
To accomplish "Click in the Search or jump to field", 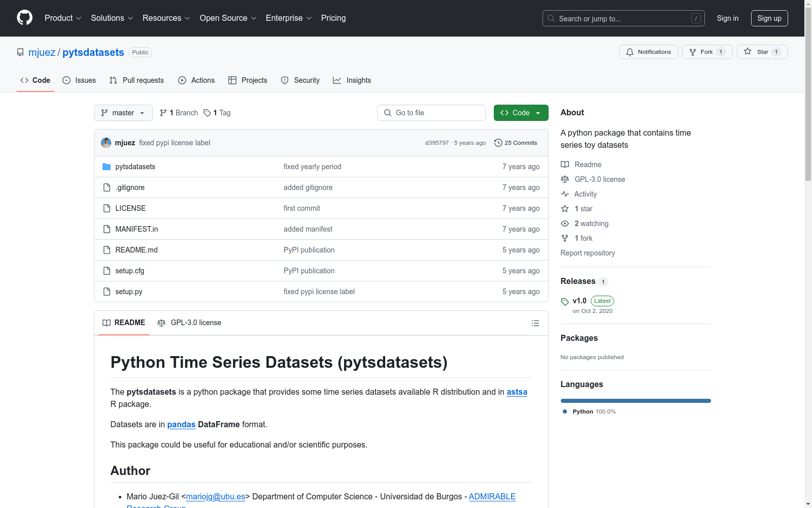I will click(x=624, y=18).
